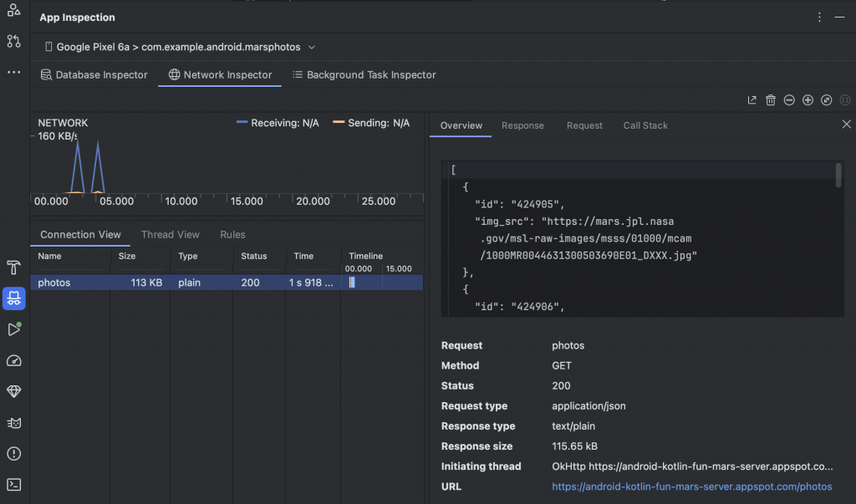Clear network data with the trash icon
856x504 pixels.
771,100
